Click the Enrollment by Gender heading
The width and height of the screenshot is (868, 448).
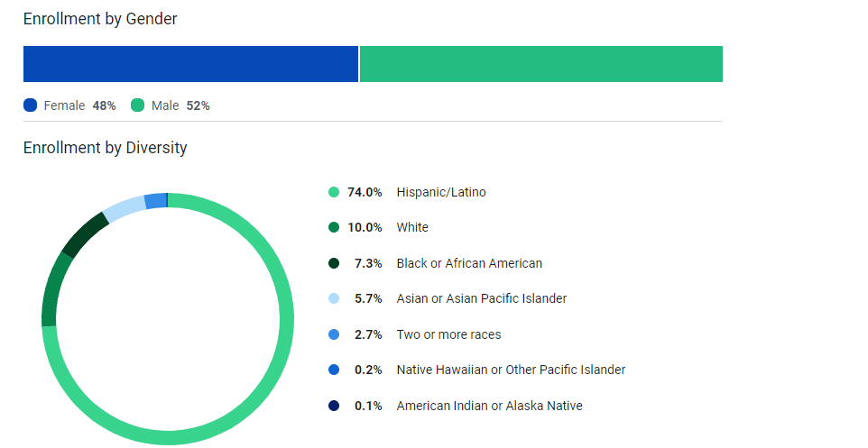tap(100, 19)
